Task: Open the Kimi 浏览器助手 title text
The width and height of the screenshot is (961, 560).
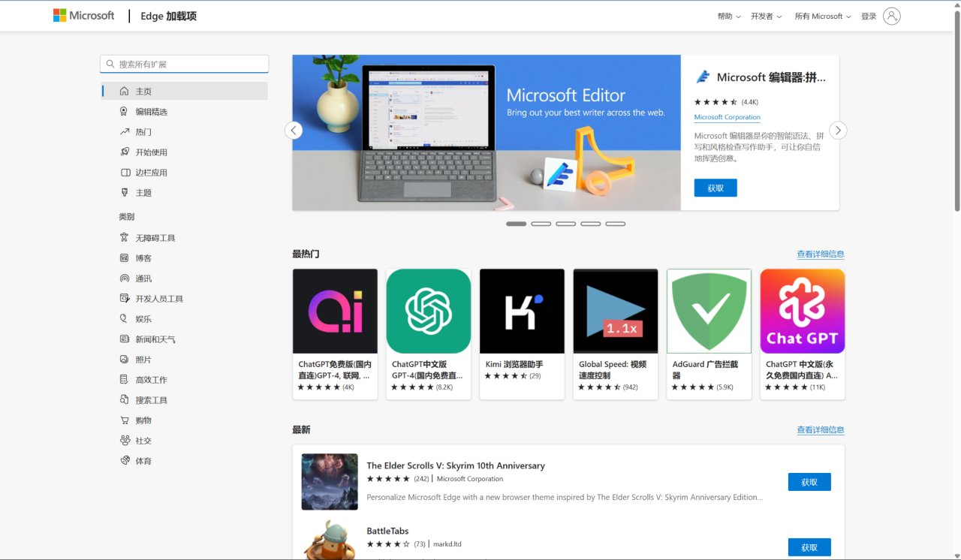Action: 514,364
